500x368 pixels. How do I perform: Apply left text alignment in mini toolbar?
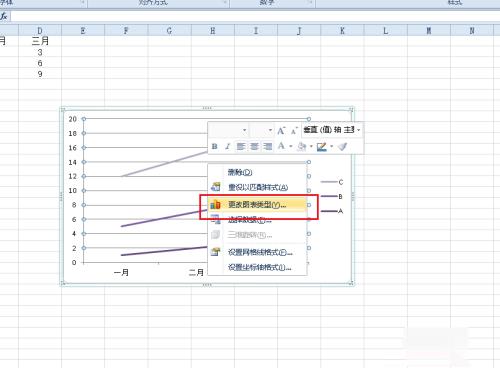pyautogui.click(x=241, y=146)
